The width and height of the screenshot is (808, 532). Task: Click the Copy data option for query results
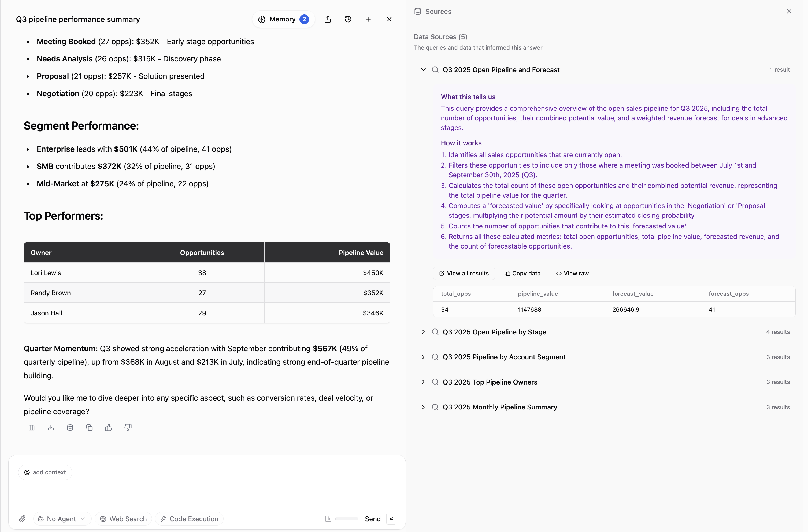coord(522,273)
